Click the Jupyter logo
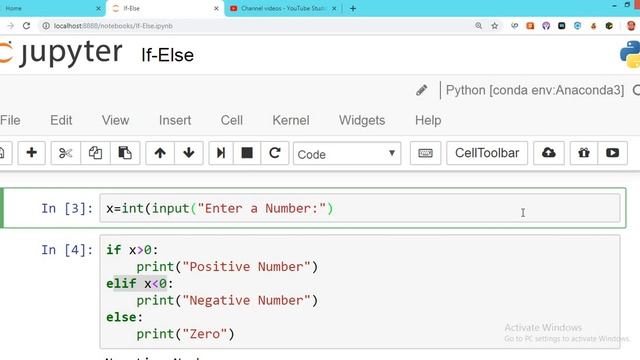The width and height of the screenshot is (640, 360). [x=61, y=53]
